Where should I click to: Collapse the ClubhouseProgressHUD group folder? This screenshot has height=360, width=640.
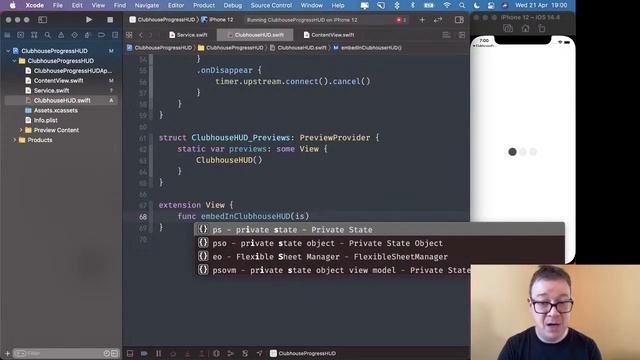[14, 61]
